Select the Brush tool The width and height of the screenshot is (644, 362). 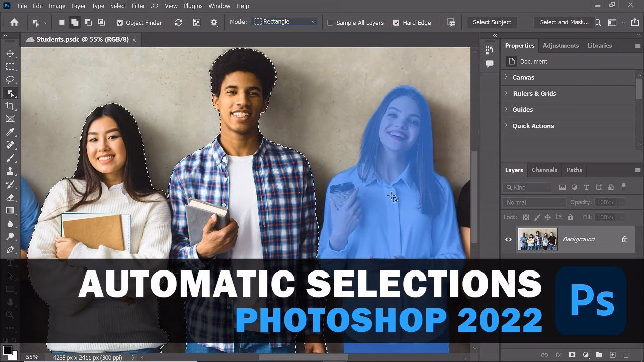(10, 158)
